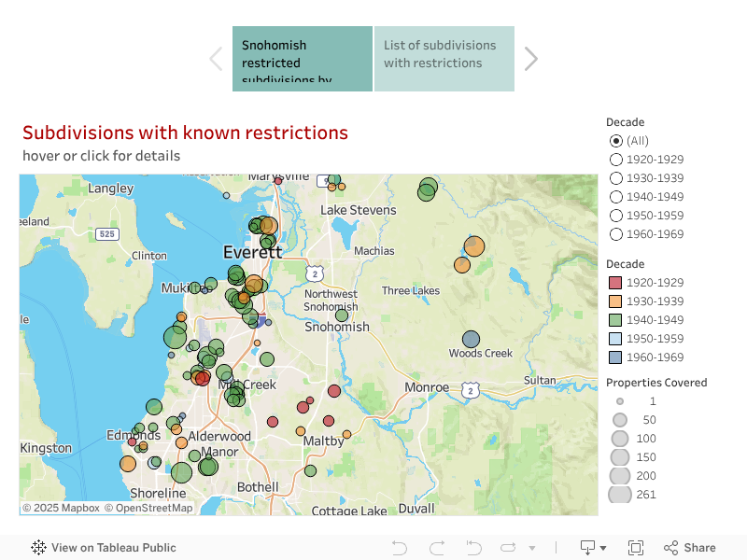Click the Tableau logo icon at bottom left
Viewport: 747px width, 560px height.
[39, 548]
